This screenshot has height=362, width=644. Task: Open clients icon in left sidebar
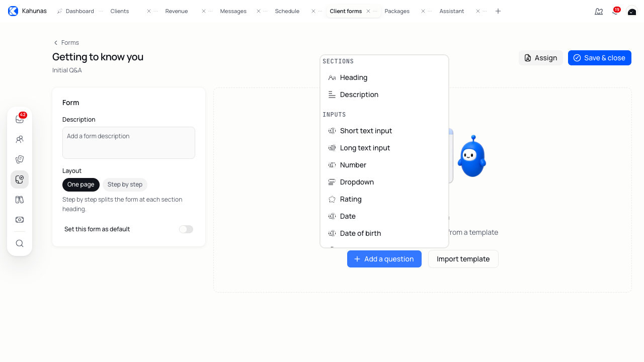point(20,139)
